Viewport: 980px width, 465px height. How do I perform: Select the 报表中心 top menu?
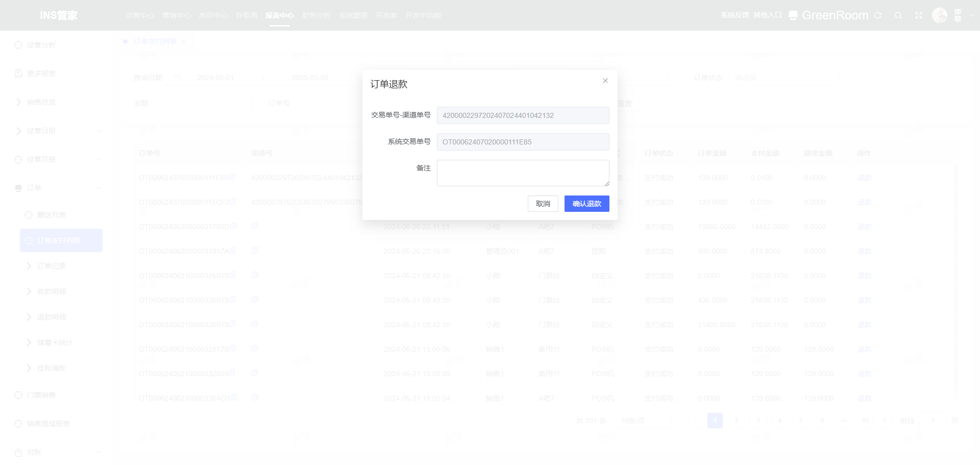point(280,15)
